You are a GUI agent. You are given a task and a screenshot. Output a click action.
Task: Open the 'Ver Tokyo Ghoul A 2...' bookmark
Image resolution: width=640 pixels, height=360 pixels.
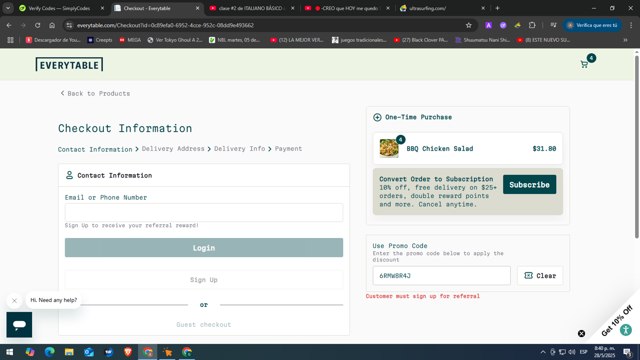click(x=175, y=40)
